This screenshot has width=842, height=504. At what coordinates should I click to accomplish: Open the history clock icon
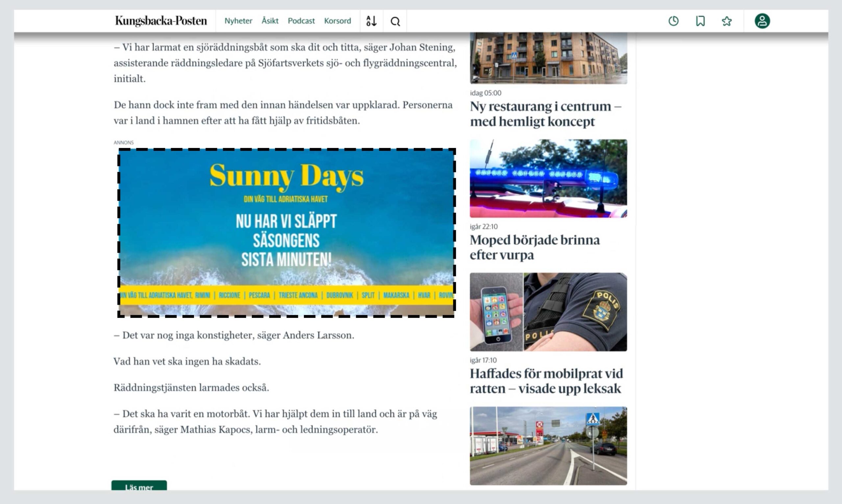[673, 21]
